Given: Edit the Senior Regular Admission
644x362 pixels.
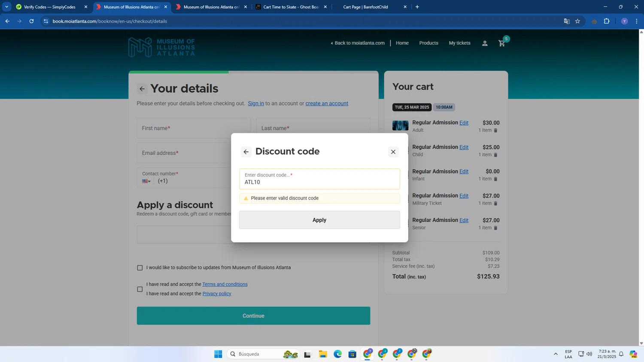Looking at the screenshot, I should click(464, 220).
